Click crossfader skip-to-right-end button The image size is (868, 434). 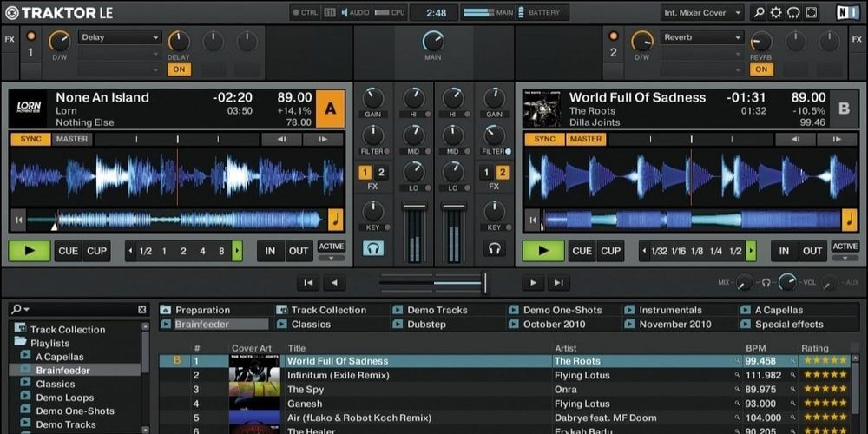click(x=559, y=283)
